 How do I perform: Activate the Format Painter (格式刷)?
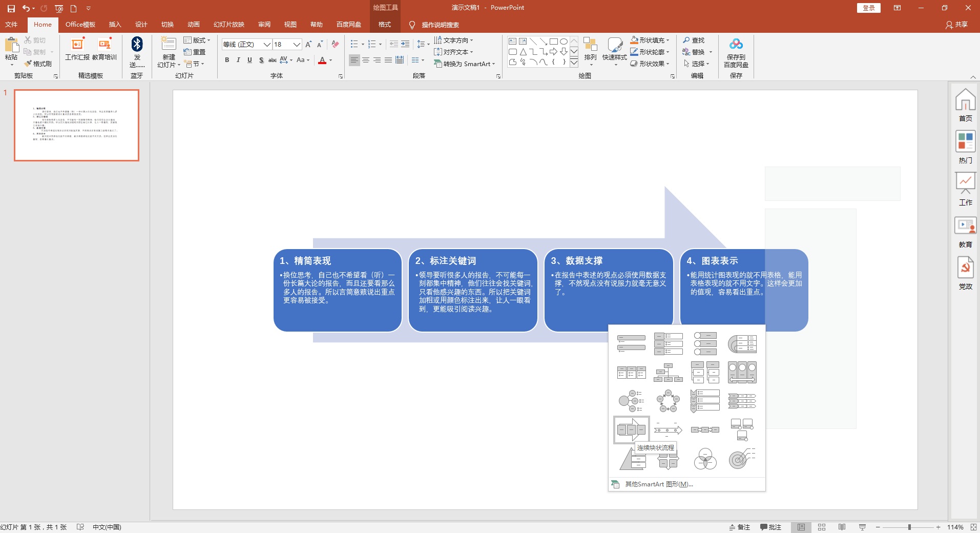pyautogui.click(x=38, y=64)
